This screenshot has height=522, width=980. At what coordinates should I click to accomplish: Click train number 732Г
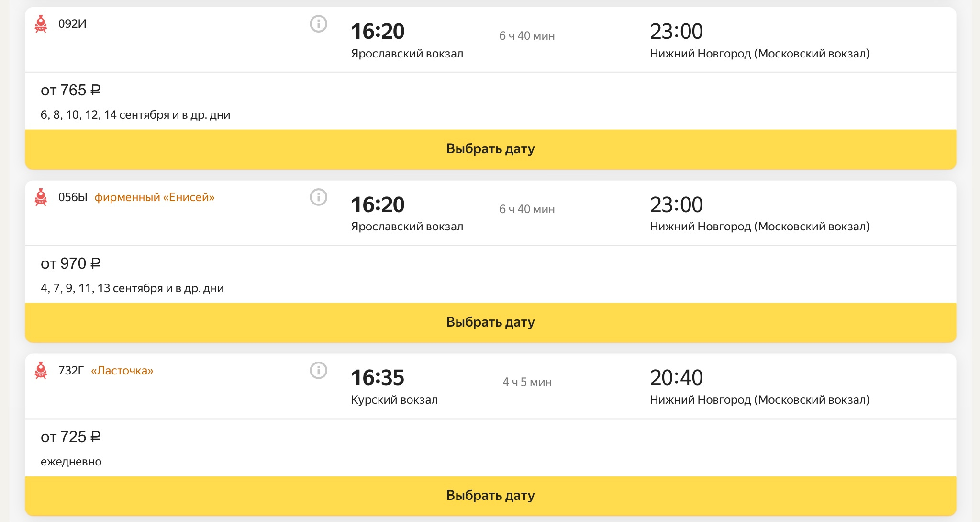pyautogui.click(x=71, y=371)
